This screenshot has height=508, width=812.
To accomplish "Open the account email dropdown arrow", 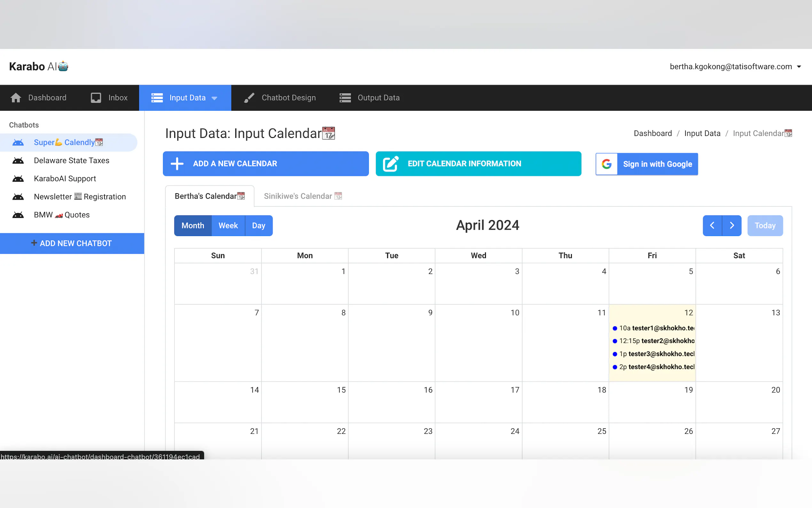I will point(799,67).
